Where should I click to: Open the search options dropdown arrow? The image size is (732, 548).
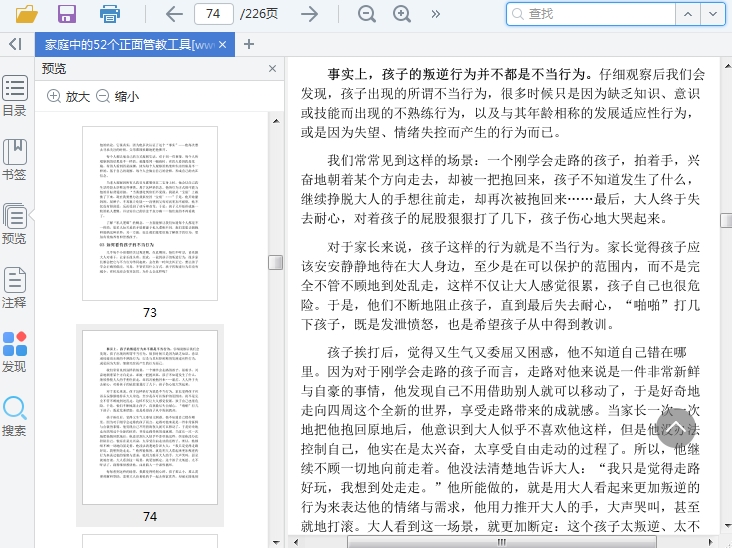coord(712,14)
